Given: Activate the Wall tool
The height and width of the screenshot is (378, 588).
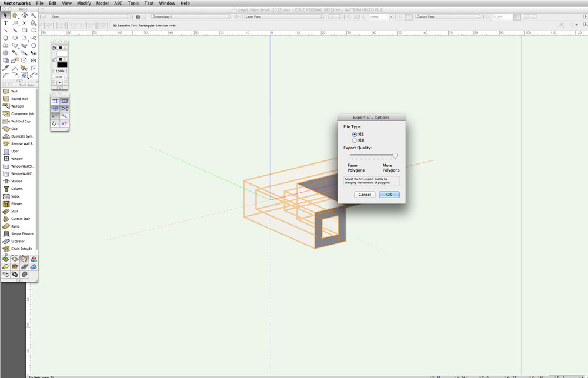Looking at the screenshot, I should (14, 91).
